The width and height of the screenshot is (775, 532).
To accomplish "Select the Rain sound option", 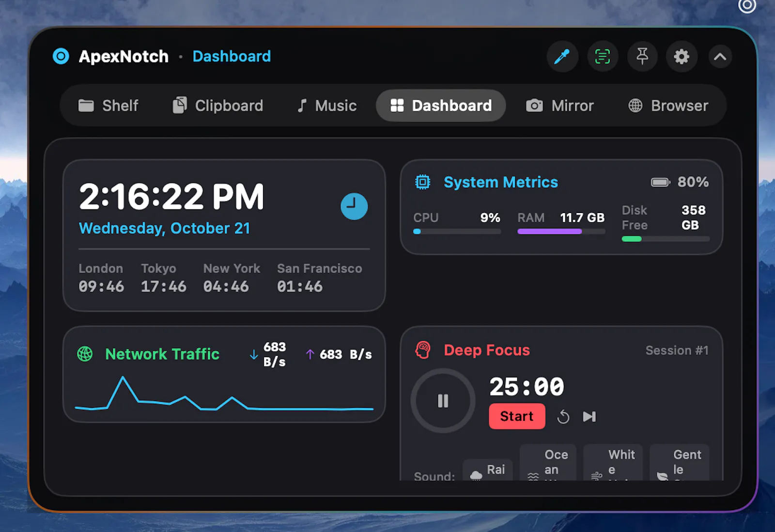I will (x=488, y=470).
